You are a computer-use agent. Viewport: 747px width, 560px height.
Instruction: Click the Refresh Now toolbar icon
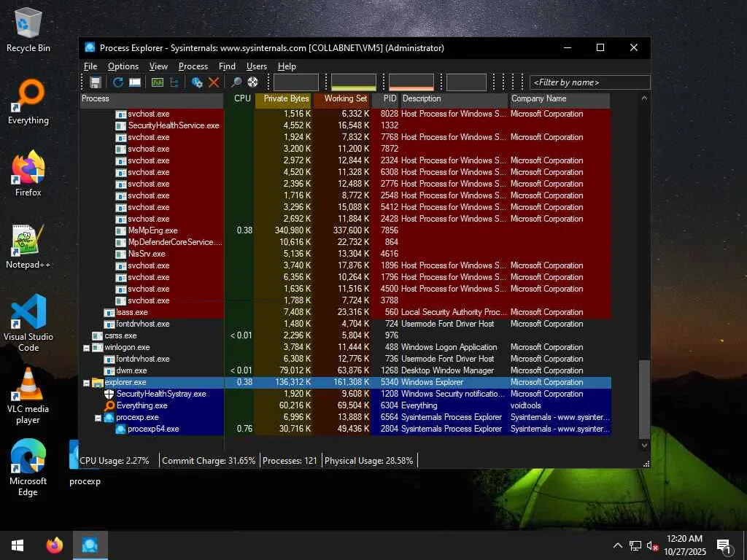pos(117,82)
